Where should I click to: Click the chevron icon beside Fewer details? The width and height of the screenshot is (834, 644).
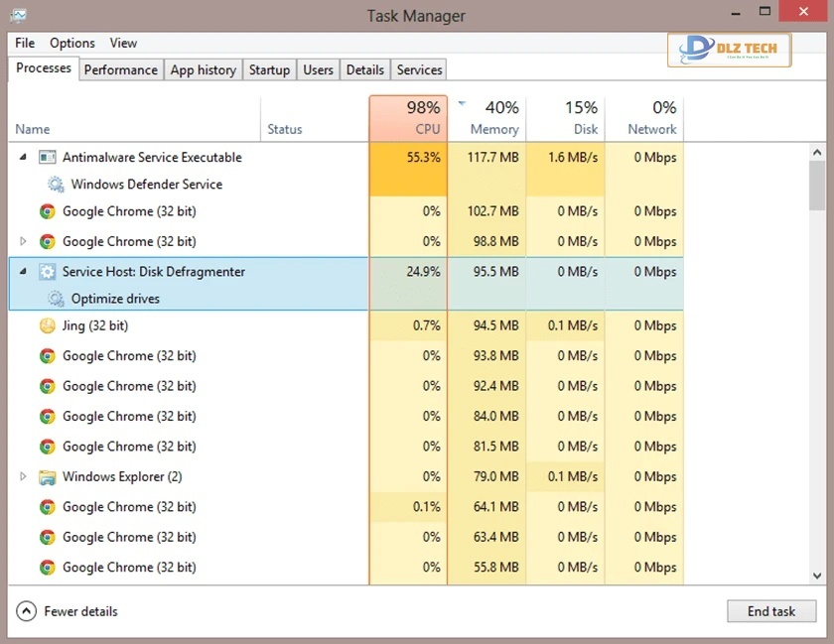[x=26, y=611]
